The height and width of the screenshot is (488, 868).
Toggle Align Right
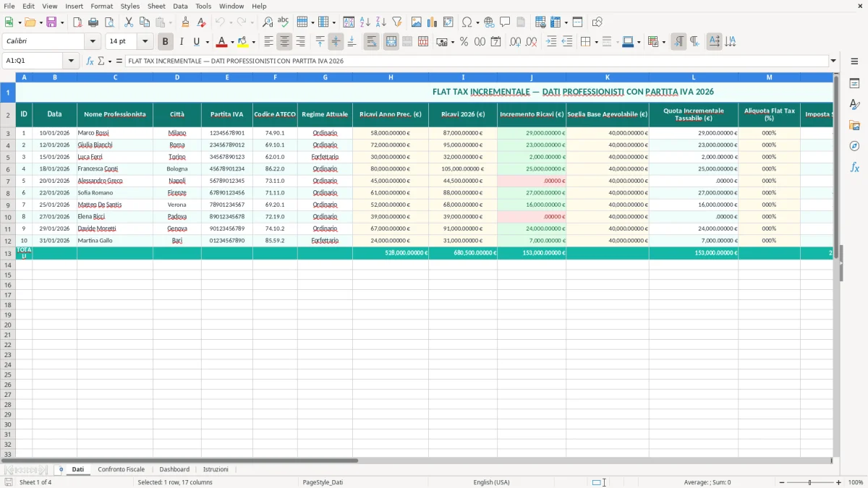[300, 42]
